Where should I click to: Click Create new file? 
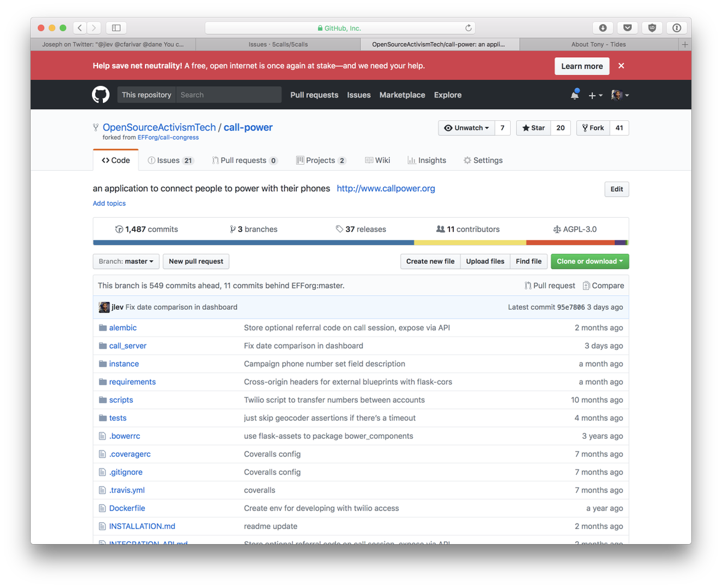[430, 262]
